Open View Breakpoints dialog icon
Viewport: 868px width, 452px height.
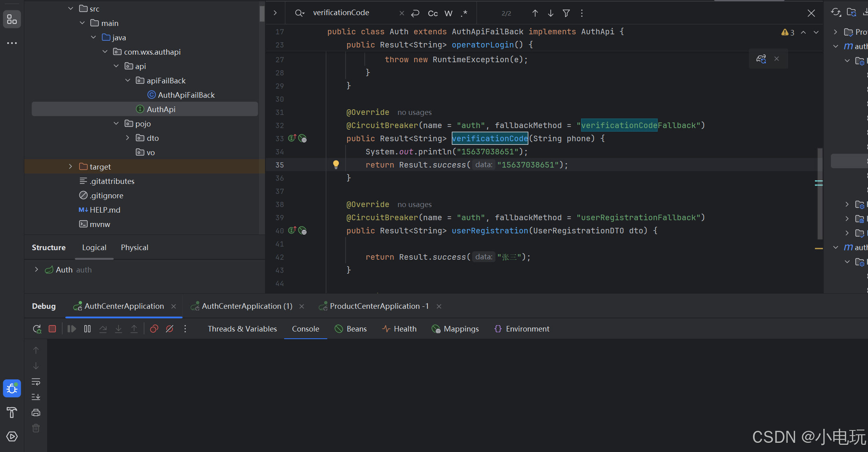[154, 329]
